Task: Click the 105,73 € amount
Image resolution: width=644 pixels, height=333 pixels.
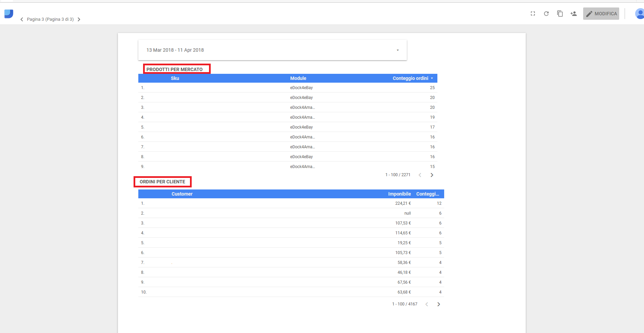Action: pyautogui.click(x=403, y=253)
